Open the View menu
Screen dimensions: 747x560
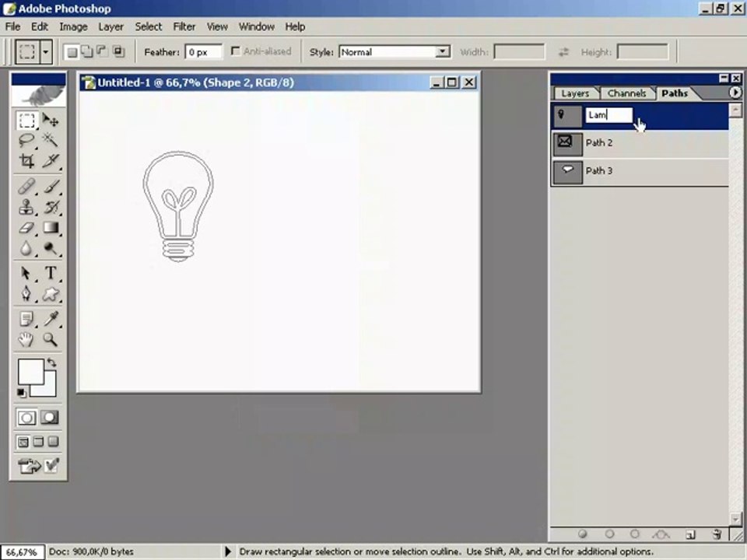pos(217,26)
